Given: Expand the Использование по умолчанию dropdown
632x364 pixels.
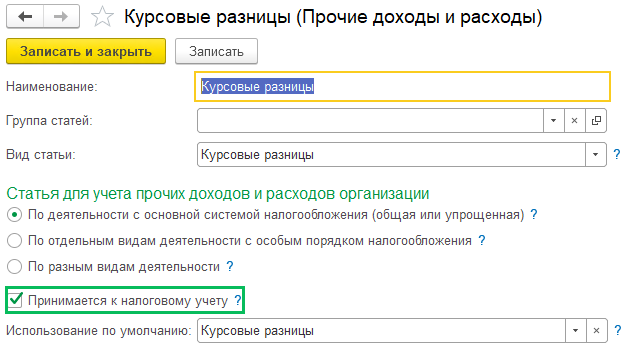Looking at the screenshot, I should pyautogui.click(x=576, y=331).
